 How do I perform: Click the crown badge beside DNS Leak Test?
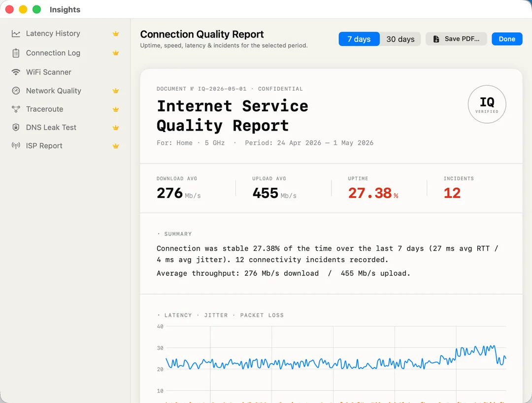[116, 128]
